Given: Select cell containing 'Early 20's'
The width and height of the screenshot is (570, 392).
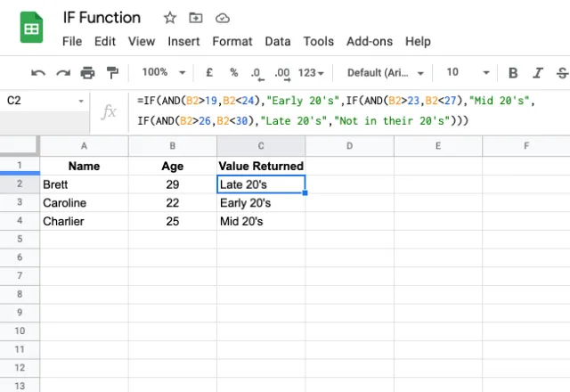Looking at the screenshot, I should 260,203.
